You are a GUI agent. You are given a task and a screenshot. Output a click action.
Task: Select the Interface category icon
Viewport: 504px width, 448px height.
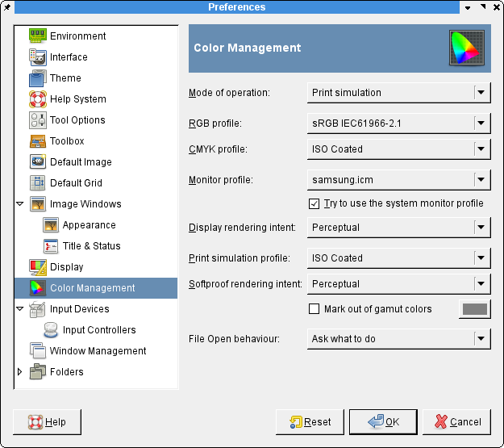38,57
